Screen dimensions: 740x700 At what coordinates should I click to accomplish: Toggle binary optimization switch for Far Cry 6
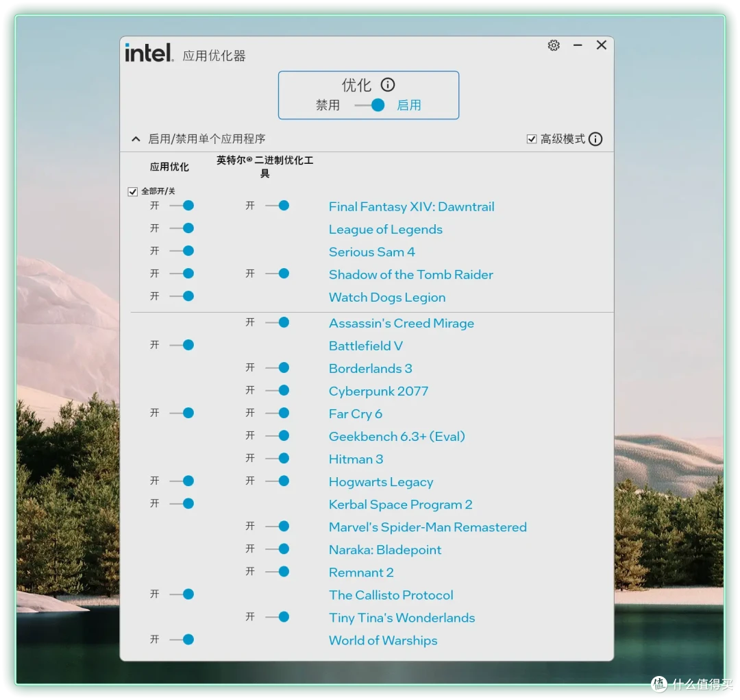coord(277,413)
